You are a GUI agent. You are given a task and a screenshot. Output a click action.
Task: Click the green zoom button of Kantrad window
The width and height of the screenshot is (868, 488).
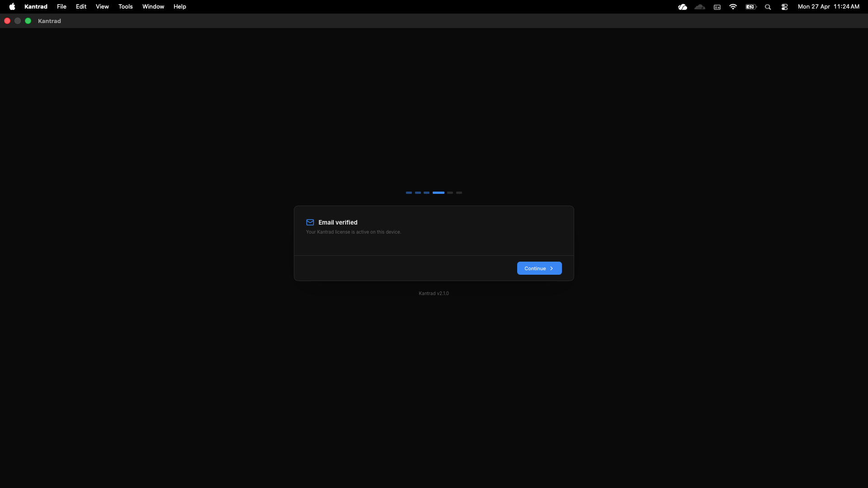[x=28, y=21]
